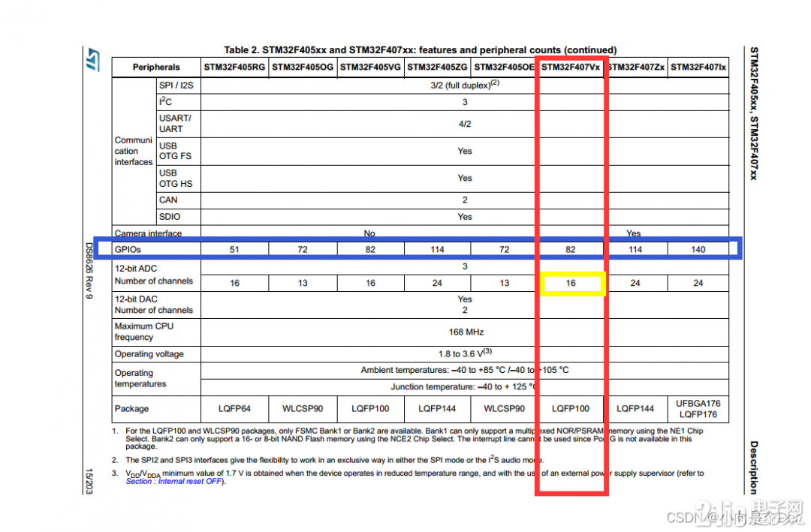Viewport: 811px width, 532px height.
Task: Click 'Yes' in the SDIO row
Action: coord(465,217)
